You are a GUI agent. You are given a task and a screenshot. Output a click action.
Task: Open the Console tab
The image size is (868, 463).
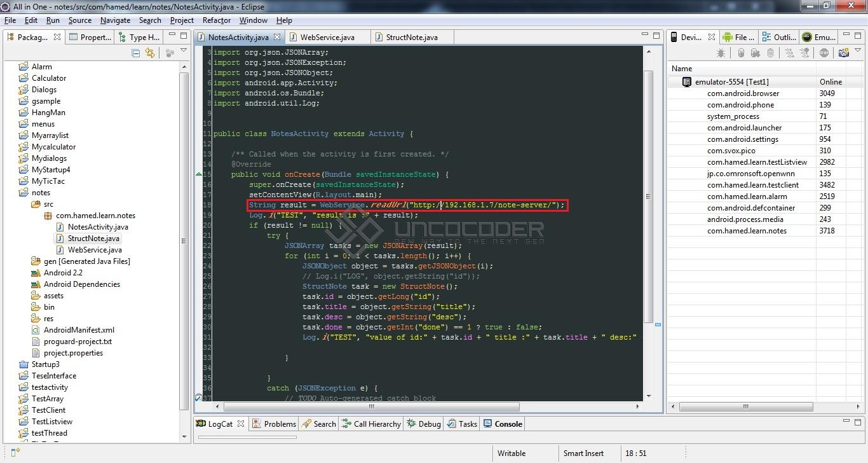tap(503, 424)
